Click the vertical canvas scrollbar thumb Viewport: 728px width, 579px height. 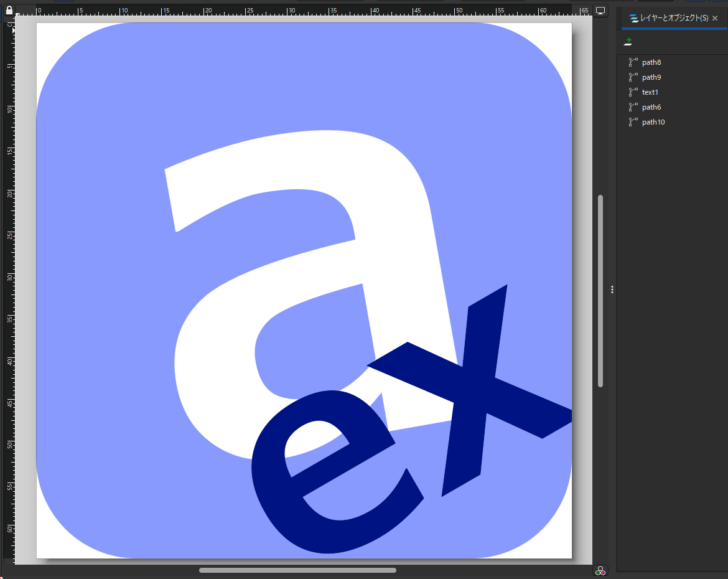click(600, 290)
